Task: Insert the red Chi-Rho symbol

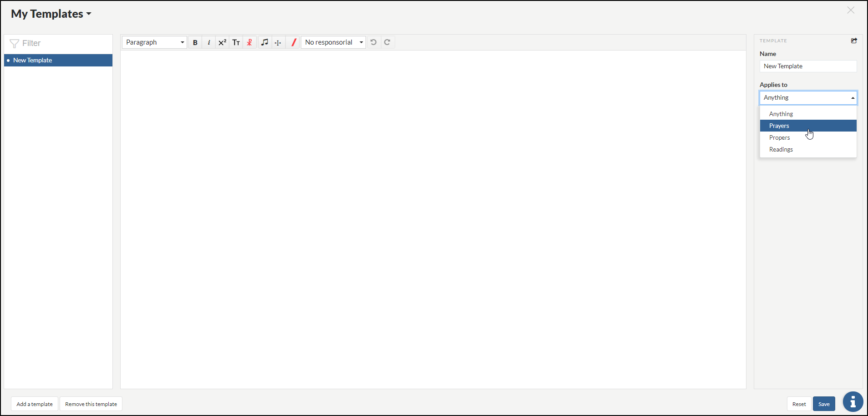Action: pos(249,42)
